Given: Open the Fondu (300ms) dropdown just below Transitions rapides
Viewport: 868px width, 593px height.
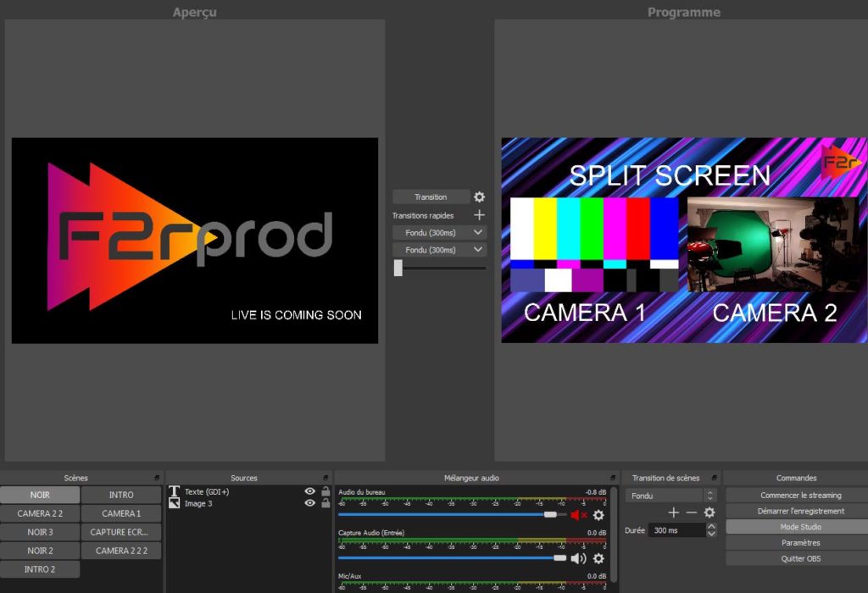Looking at the screenshot, I should point(440,233).
